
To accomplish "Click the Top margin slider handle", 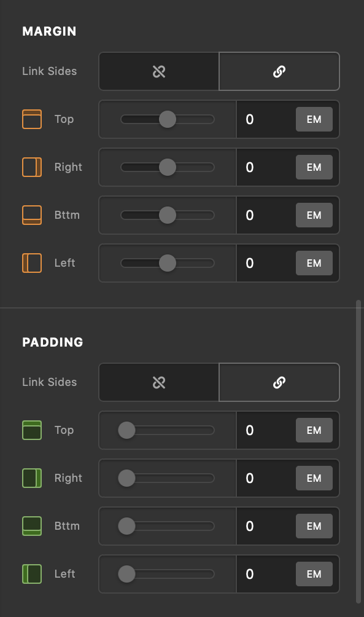I will point(167,119).
